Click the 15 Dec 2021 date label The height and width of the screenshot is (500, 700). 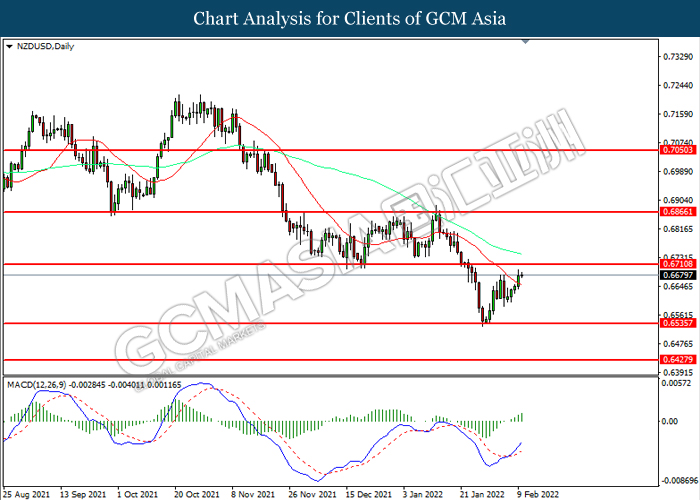coord(369,494)
